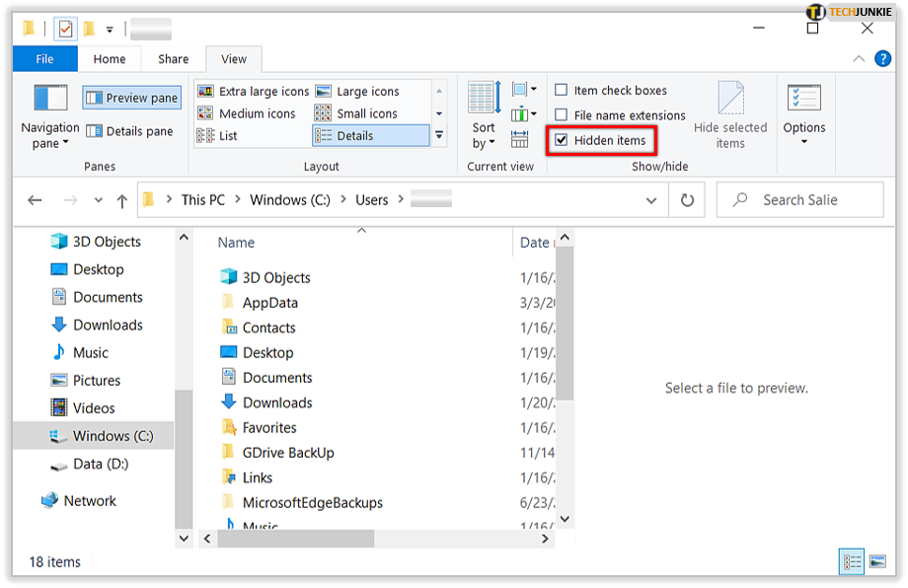Click This PC in the address bar
Viewport: 908px width, 588px height.
click(202, 200)
